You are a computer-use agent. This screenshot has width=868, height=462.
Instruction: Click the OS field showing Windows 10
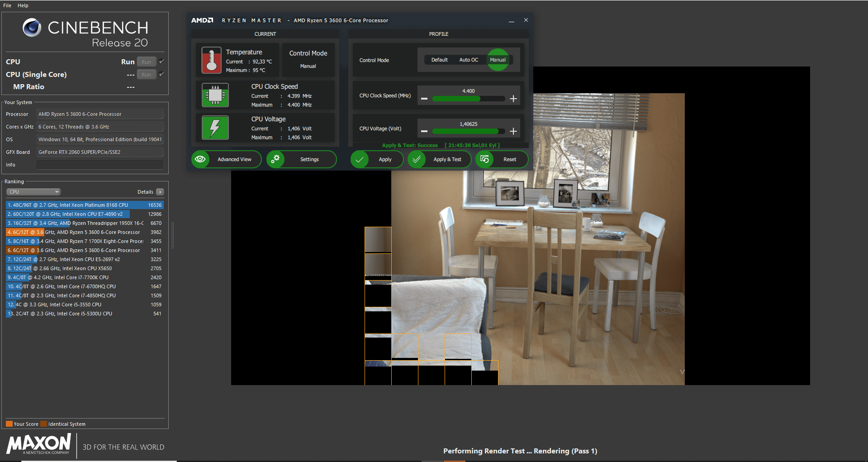tap(100, 139)
